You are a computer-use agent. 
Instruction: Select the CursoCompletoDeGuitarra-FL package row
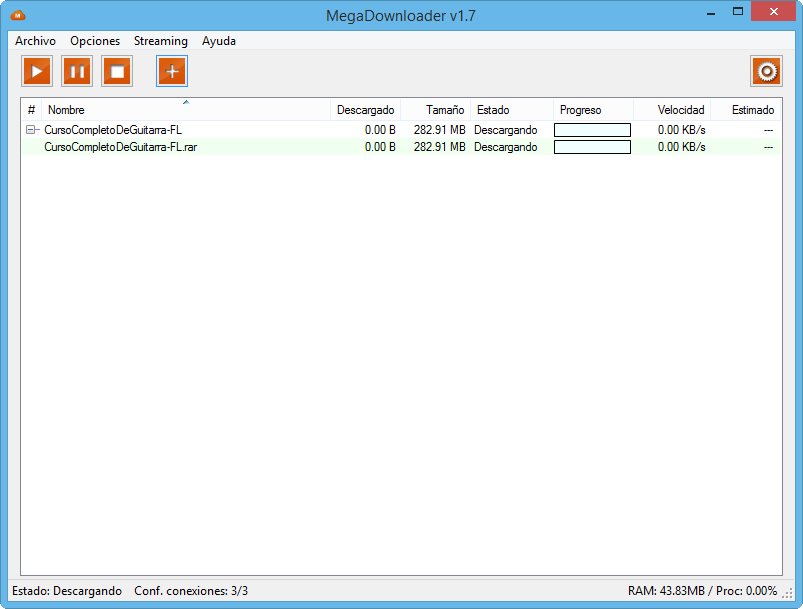pos(402,130)
